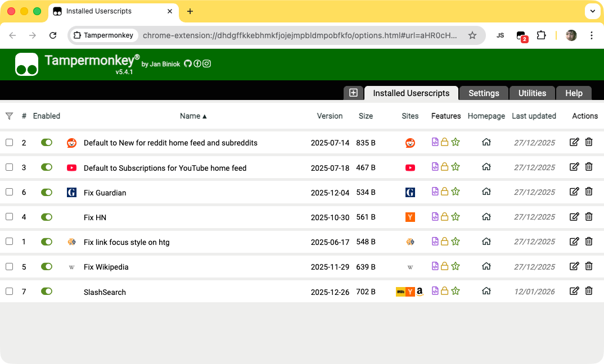Screen dimensions: 604x364
Task: Delete the SlashSearch script
Action: [589, 291]
